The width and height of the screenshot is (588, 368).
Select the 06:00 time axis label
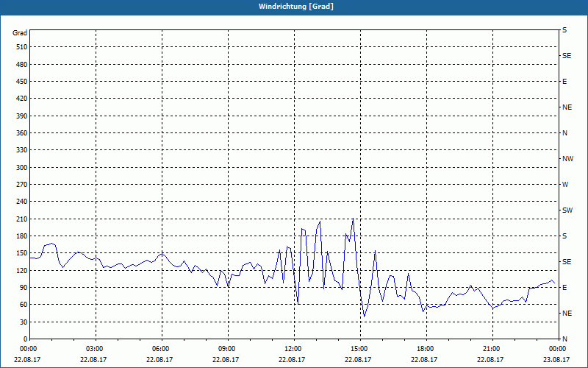pos(162,349)
